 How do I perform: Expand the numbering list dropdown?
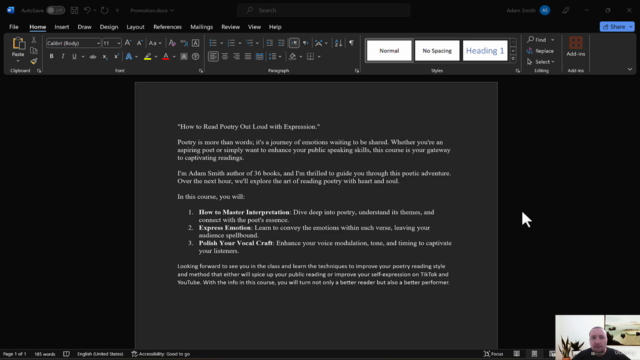pyautogui.click(x=240, y=43)
